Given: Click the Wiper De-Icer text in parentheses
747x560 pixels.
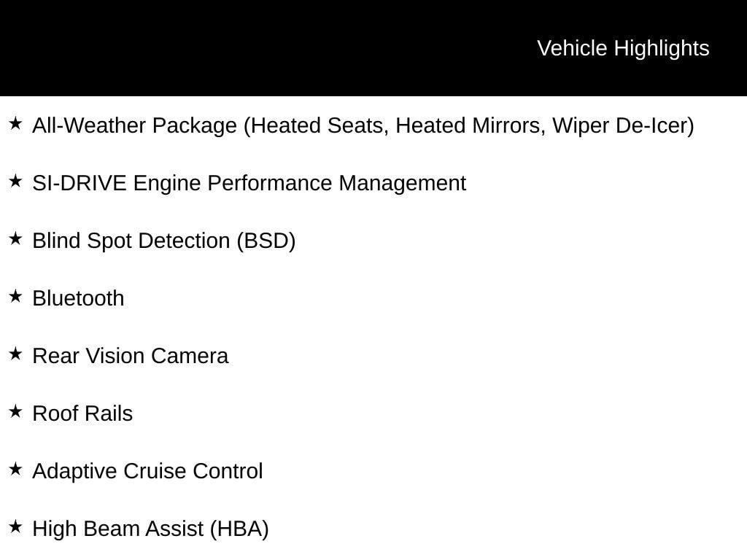Looking at the screenshot, I should pyautogui.click(x=622, y=125).
